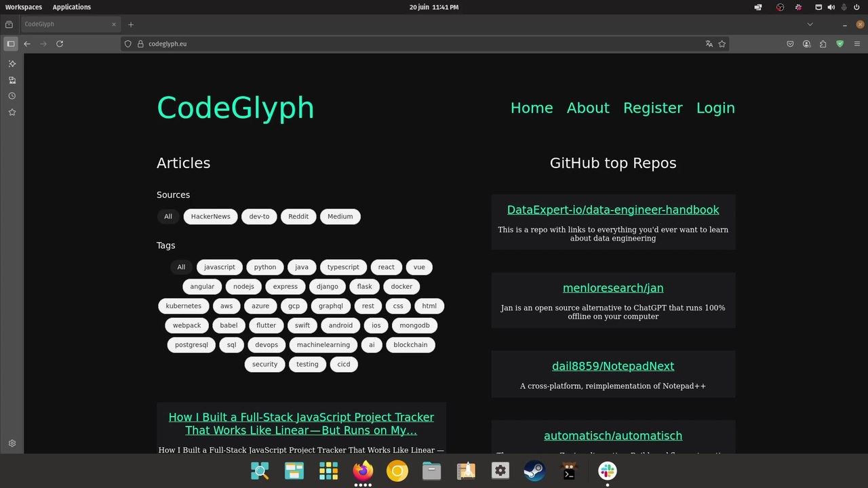
Task: Open the Login nav link
Action: click(715, 108)
